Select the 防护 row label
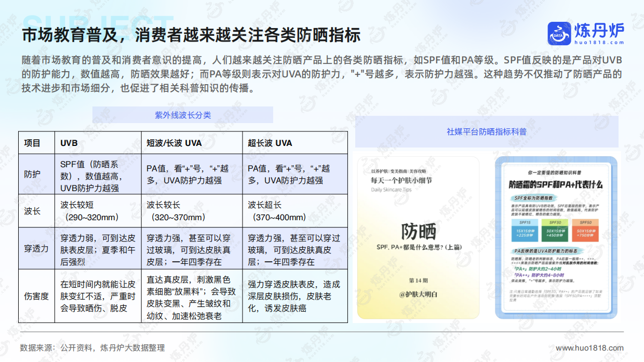The height and width of the screenshot is (362, 644). (36, 174)
